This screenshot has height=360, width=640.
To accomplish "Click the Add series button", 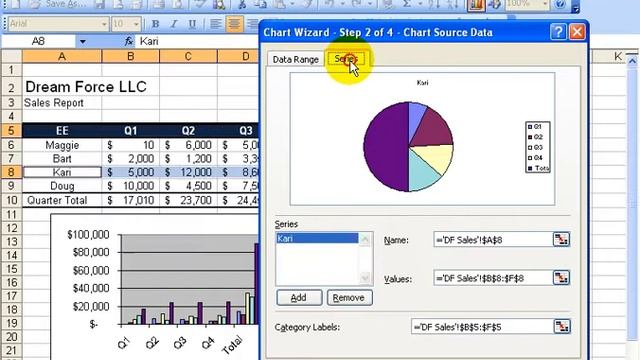I will point(299,298).
